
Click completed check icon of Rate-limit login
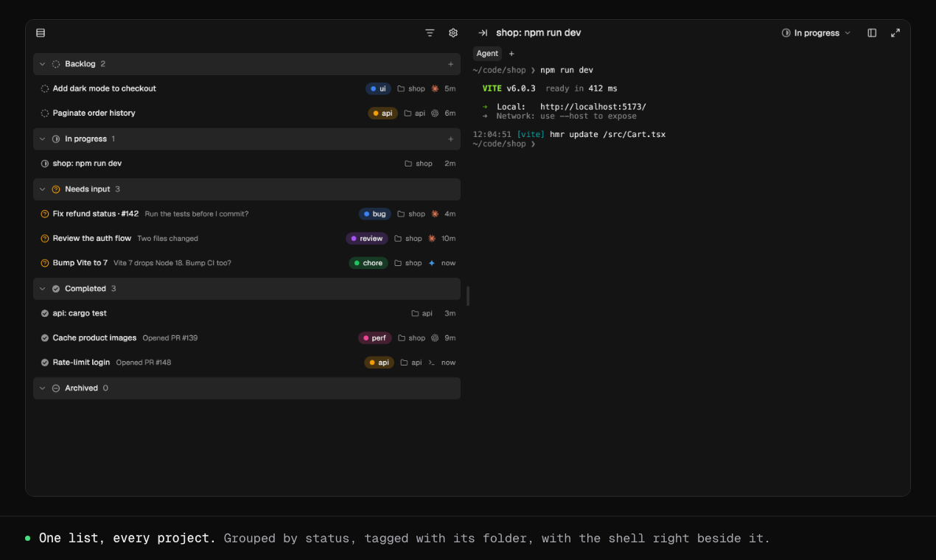click(45, 363)
